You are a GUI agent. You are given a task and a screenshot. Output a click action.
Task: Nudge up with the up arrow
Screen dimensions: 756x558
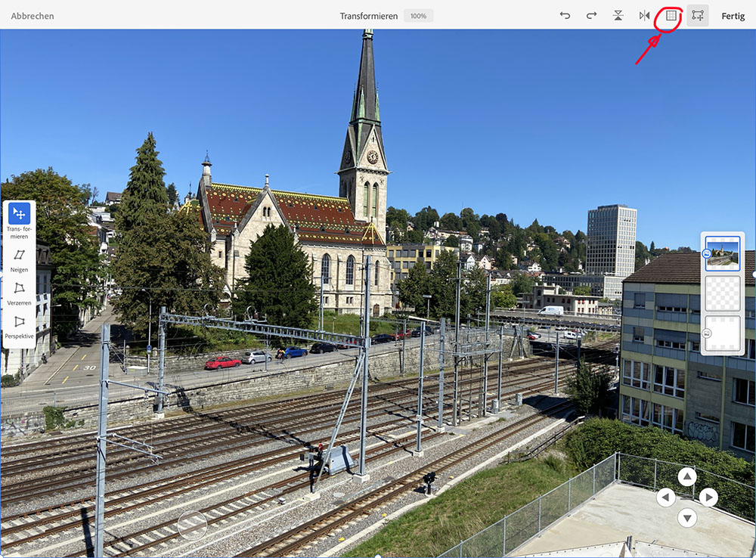(x=686, y=476)
